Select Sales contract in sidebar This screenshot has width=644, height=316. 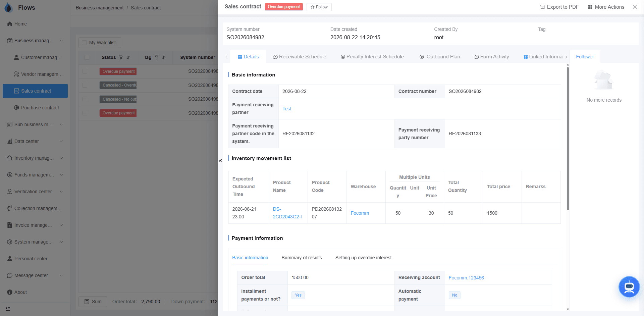pos(35,91)
